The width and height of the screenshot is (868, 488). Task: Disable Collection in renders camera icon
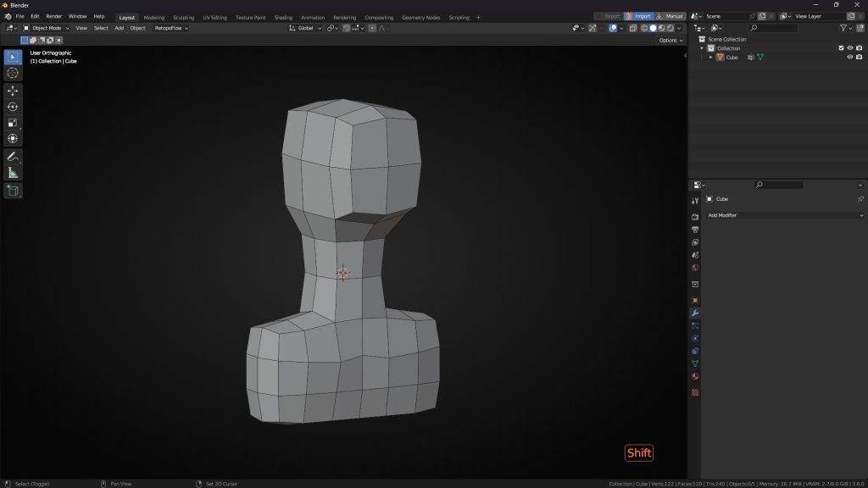[x=860, y=48]
